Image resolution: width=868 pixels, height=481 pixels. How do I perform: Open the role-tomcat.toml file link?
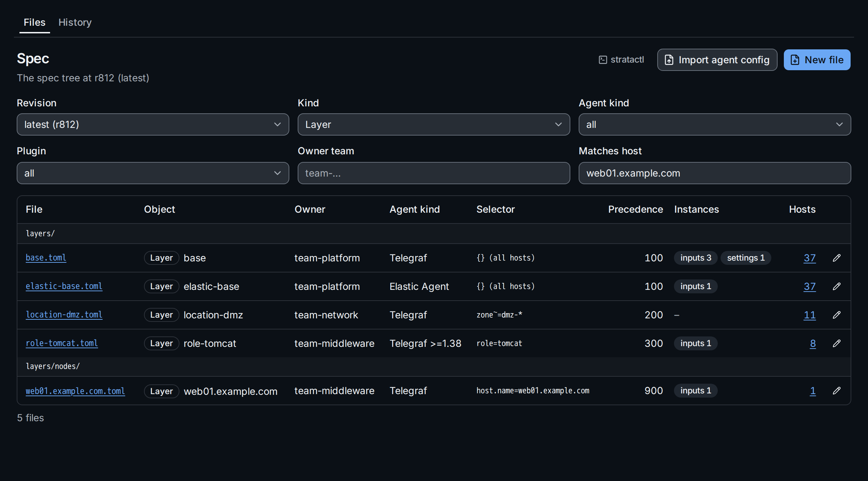coord(62,343)
